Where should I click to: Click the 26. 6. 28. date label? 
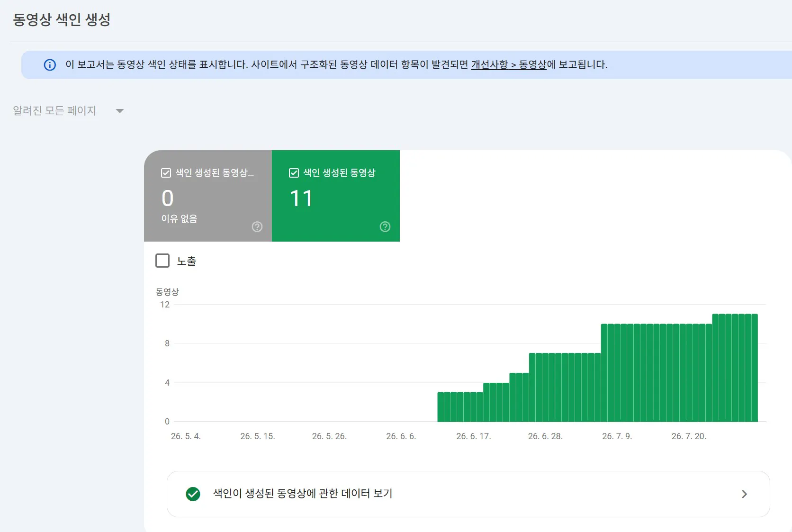click(x=545, y=436)
